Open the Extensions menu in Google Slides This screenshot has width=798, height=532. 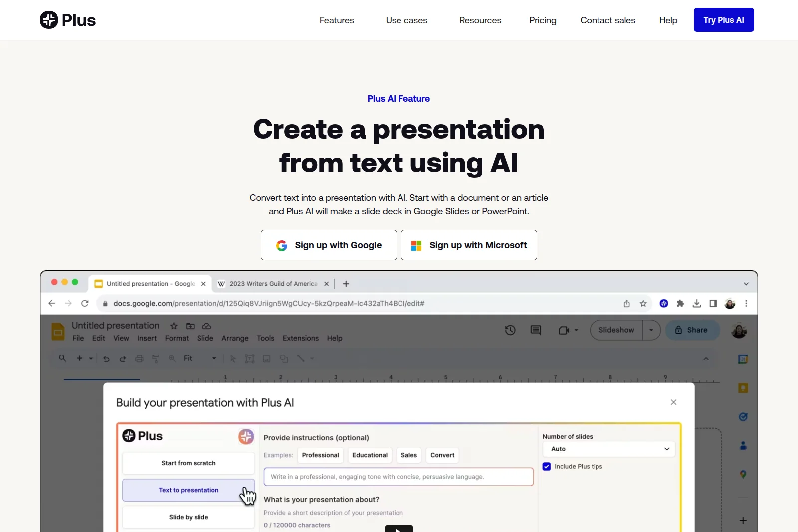[x=300, y=338]
